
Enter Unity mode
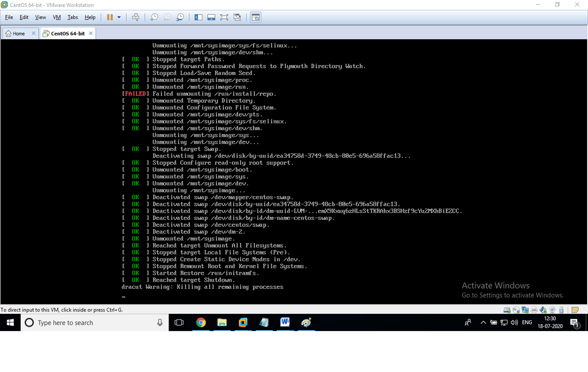coord(237,17)
